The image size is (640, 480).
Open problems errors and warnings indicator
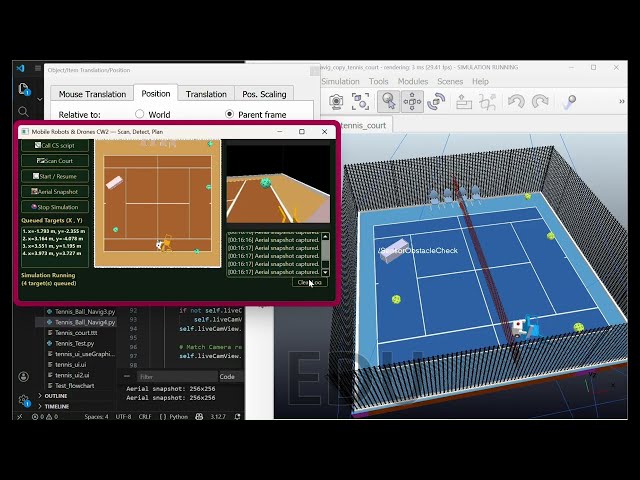[45, 417]
